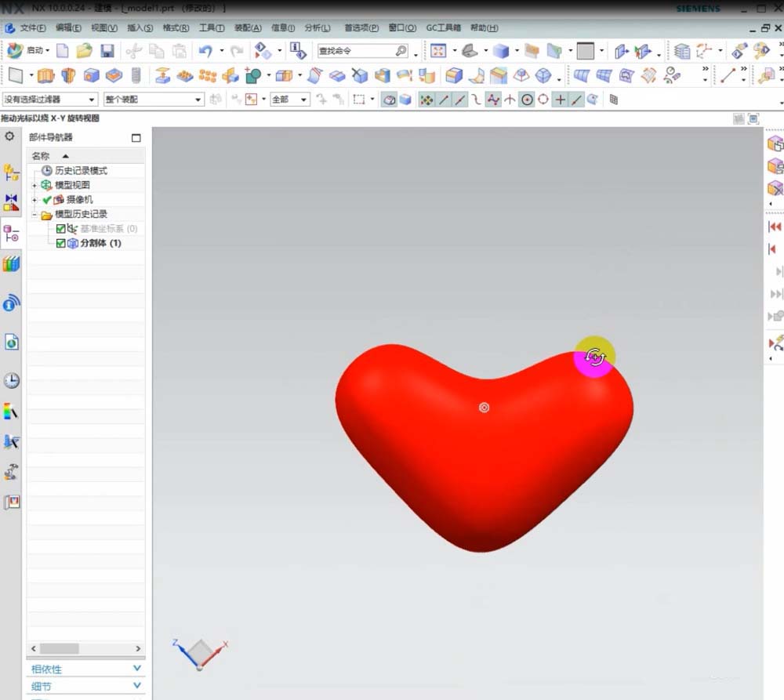Open the 文件(F) menu

point(32,28)
